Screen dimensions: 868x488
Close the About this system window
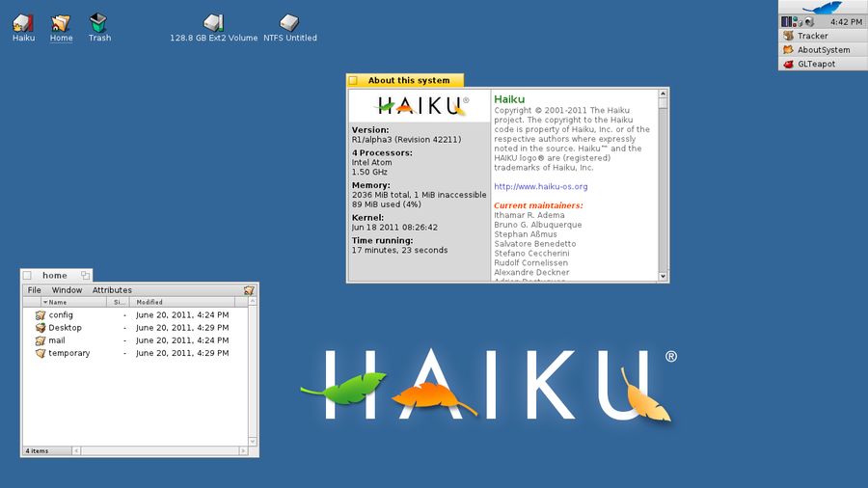(353, 81)
